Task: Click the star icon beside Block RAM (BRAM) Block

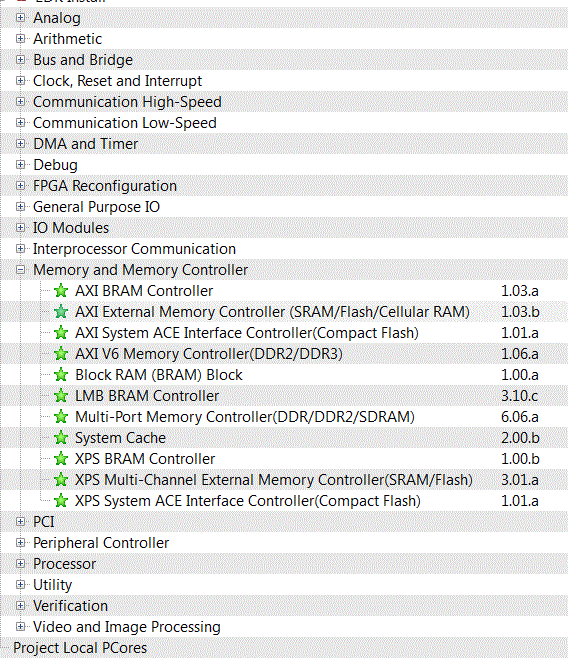Action: click(61, 375)
